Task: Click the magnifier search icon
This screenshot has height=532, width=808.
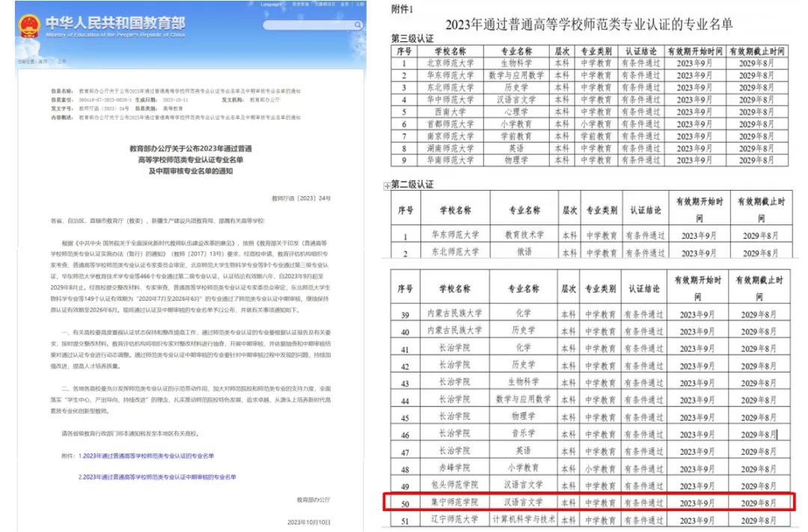Action: 358,25
